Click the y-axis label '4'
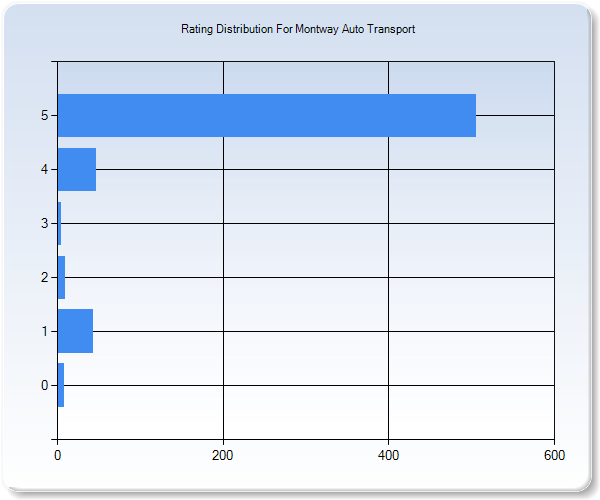600x500 pixels. (44, 169)
